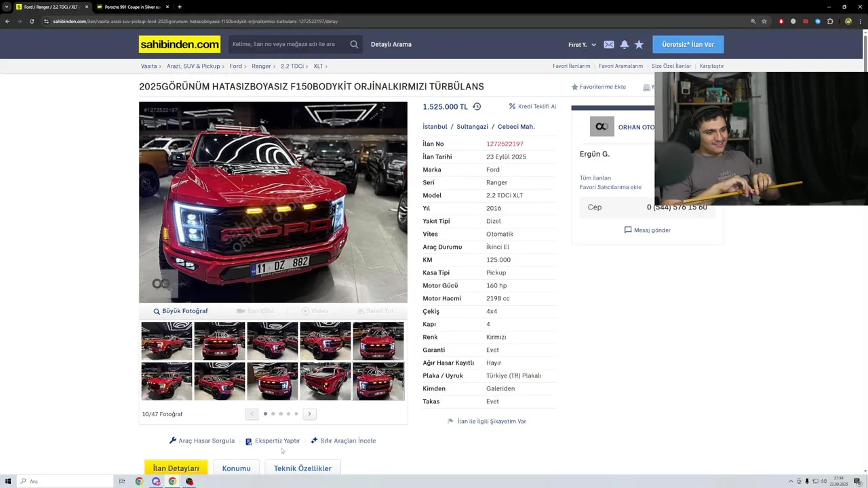This screenshot has height=488, width=868.
Task: Click the zoom icon in the address bar
Action: click(753, 21)
